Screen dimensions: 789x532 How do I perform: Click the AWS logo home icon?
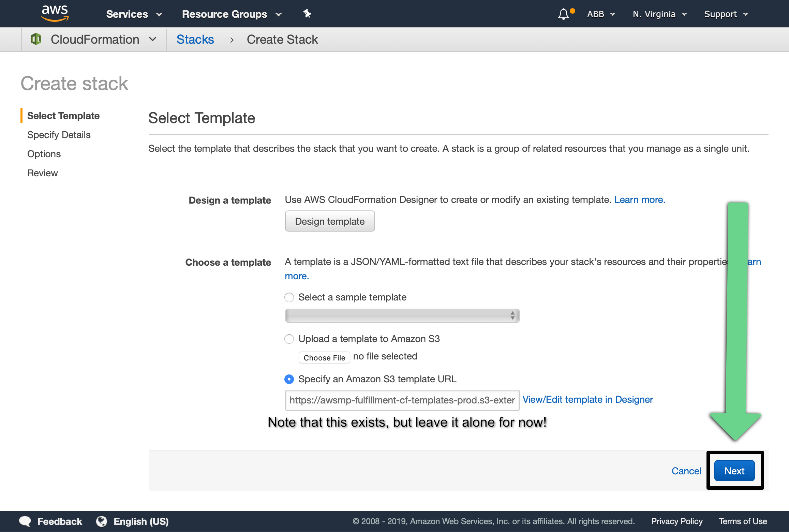click(x=55, y=14)
